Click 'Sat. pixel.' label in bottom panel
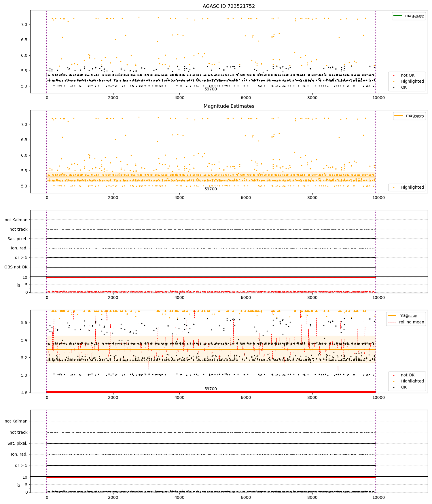Screen dimensions: 432x504 pos(17,443)
